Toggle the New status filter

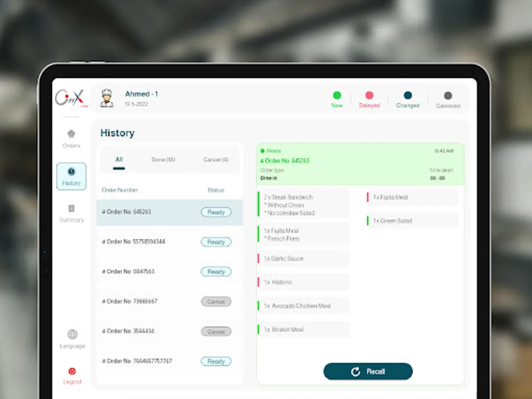[x=337, y=96]
